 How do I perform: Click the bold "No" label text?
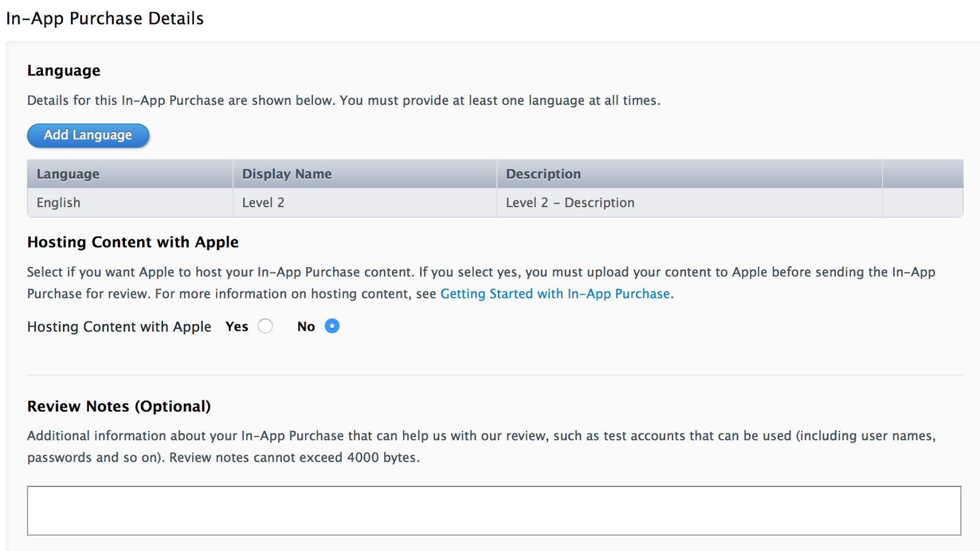point(306,327)
